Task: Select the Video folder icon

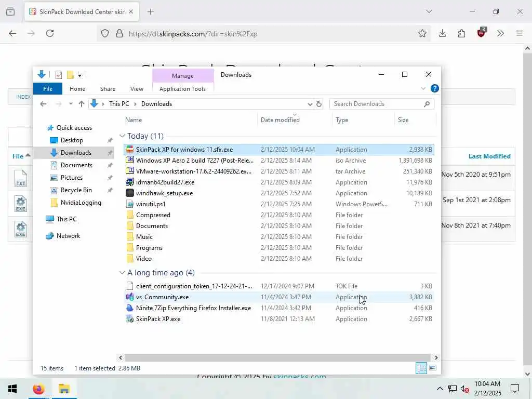Action: (129, 259)
